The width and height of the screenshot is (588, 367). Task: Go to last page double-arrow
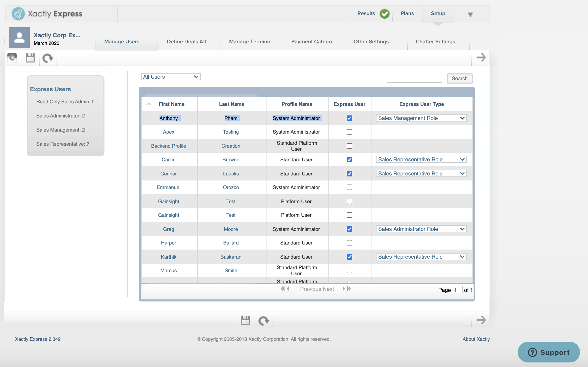(349, 289)
